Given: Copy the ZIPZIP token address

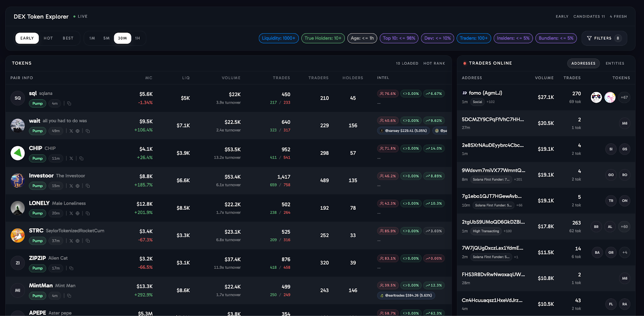Looking at the screenshot, I should tap(71, 268).
